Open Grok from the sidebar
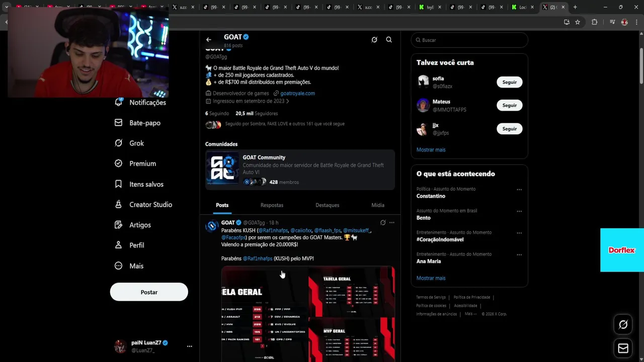The height and width of the screenshot is (362, 644). 129,143
